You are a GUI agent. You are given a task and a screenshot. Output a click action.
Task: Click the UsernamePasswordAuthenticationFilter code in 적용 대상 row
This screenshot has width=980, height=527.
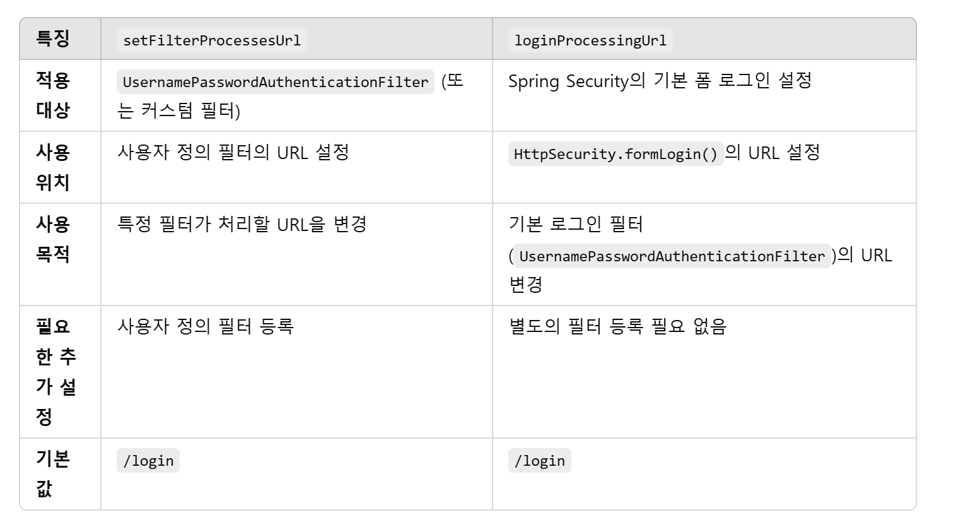point(276,82)
